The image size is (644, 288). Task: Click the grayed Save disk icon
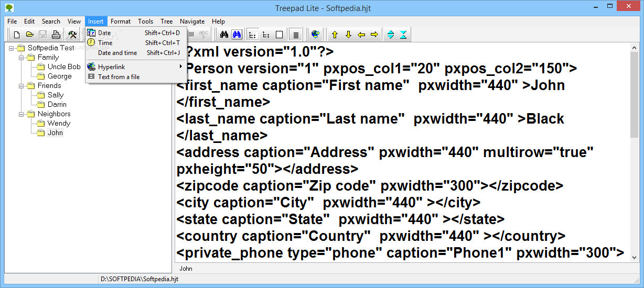pos(43,35)
